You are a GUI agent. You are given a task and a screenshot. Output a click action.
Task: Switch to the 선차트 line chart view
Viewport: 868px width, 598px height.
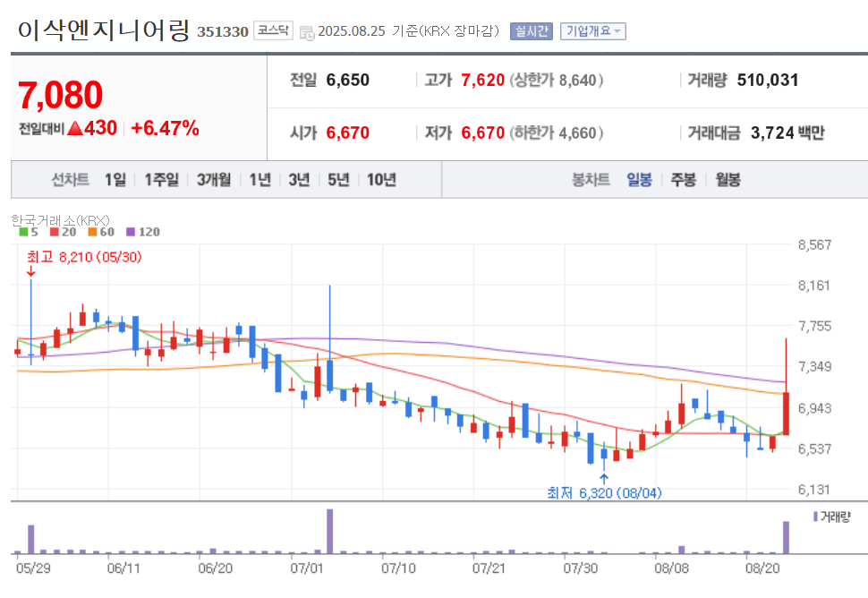pyautogui.click(x=69, y=179)
